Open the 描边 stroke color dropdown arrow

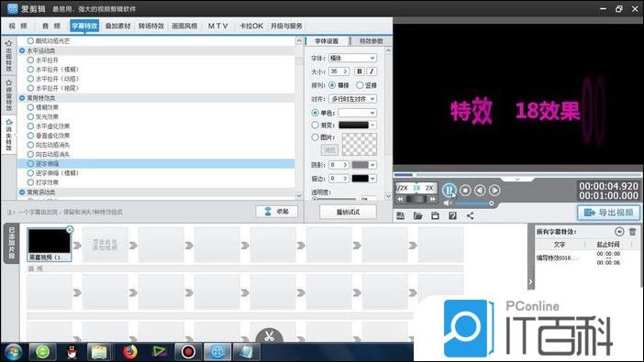(x=372, y=179)
